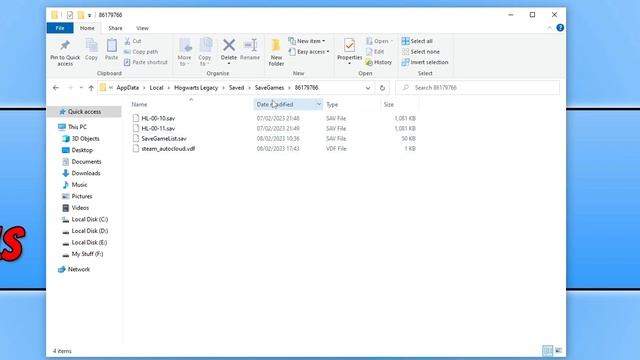Viewport: 640px width, 360px height.
Task: Cut the selected item
Action: point(133,41)
